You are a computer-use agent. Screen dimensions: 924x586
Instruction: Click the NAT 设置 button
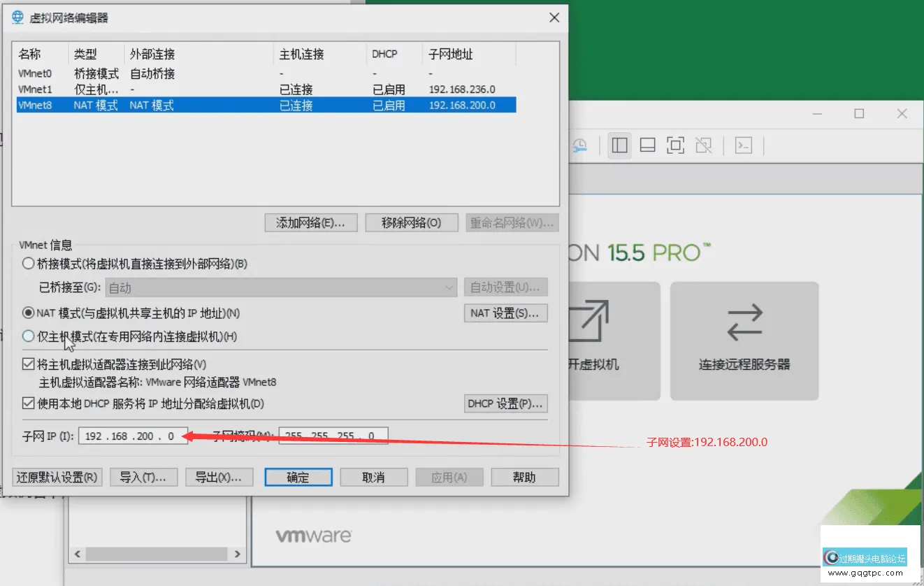click(505, 313)
